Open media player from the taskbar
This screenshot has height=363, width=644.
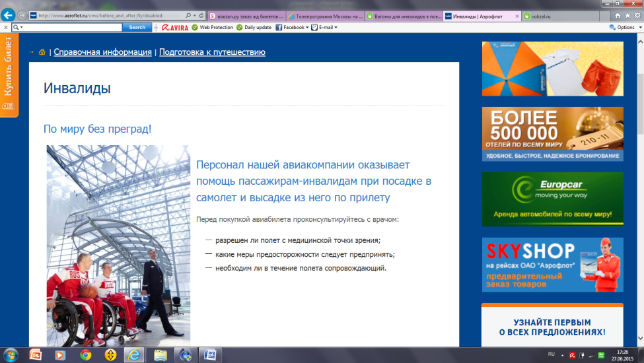pyautogui.click(x=60, y=355)
